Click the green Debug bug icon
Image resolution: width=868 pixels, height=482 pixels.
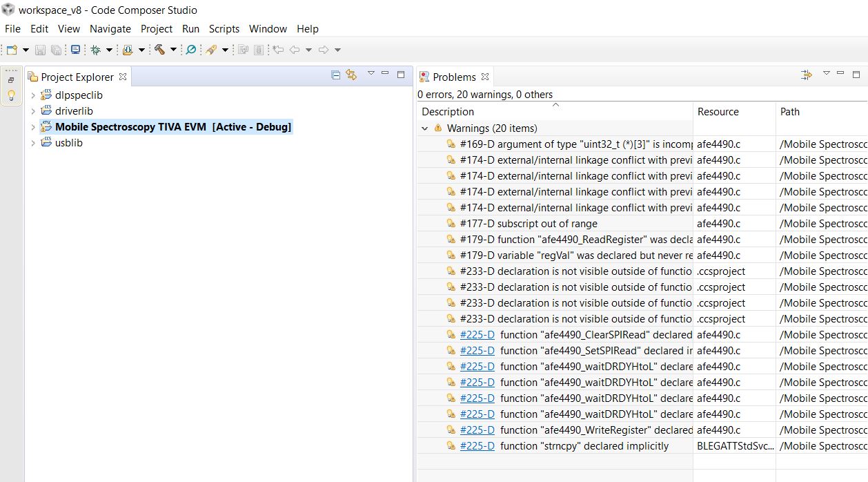95,50
